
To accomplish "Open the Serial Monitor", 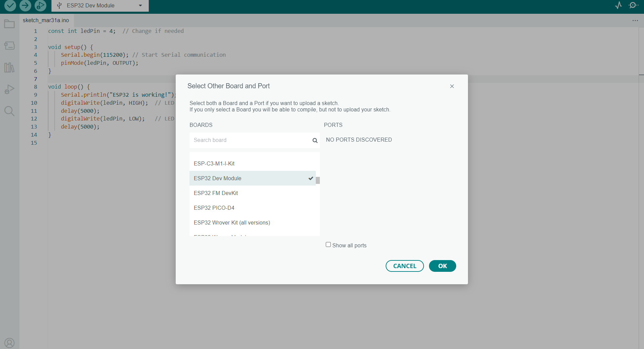I will pyautogui.click(x=633, y=5).
